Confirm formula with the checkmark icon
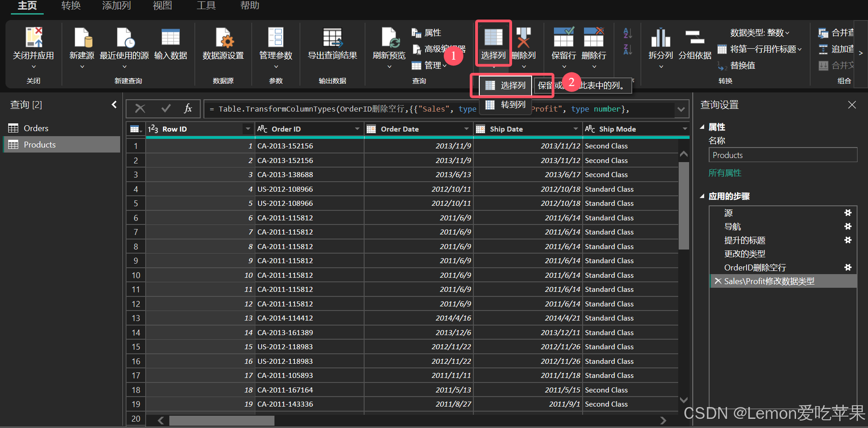Image resolution: width=868 pixels, height=428 pixels. tap(166, 108)
